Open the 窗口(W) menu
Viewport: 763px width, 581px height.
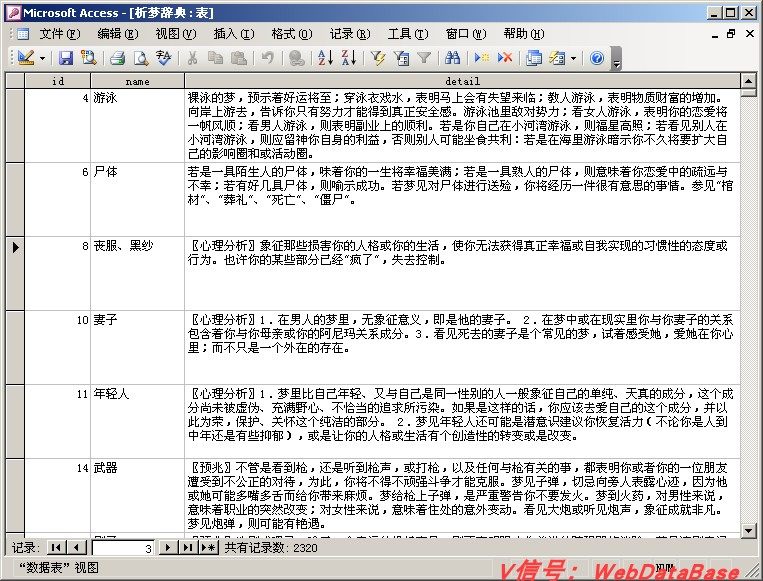click(x=466, y=34)
